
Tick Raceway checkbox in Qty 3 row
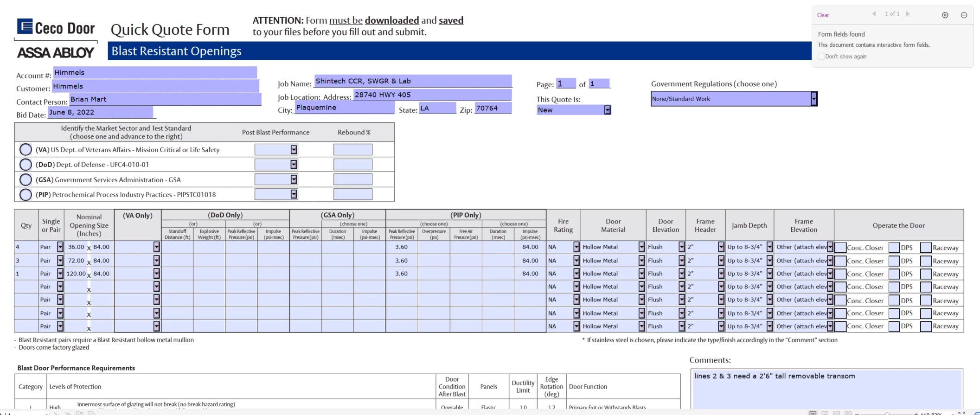(x=926, y=261)
